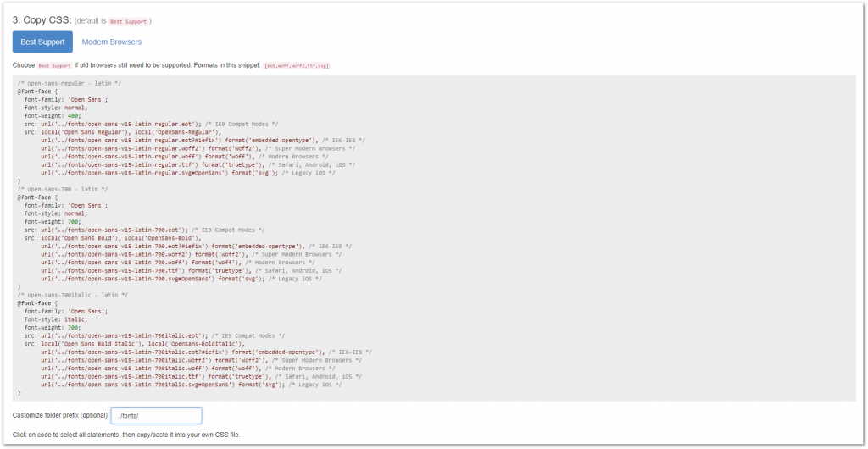Screen dimensions: 868x449
Task: Click the formats list [eot,woff,woff2,ttf,svg] badge
Action: pyautogui.click(x=298, y=66)
